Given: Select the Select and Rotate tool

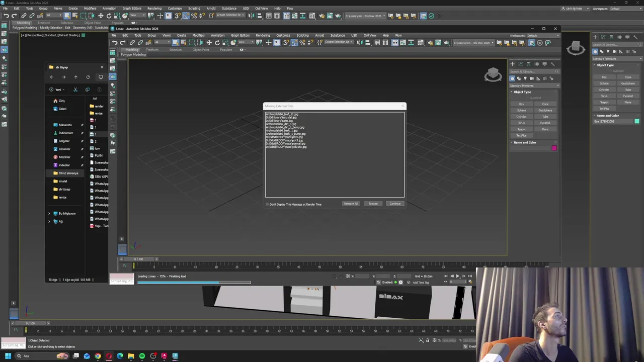Looking at the screenshot, I should click(x=217, y=43).
